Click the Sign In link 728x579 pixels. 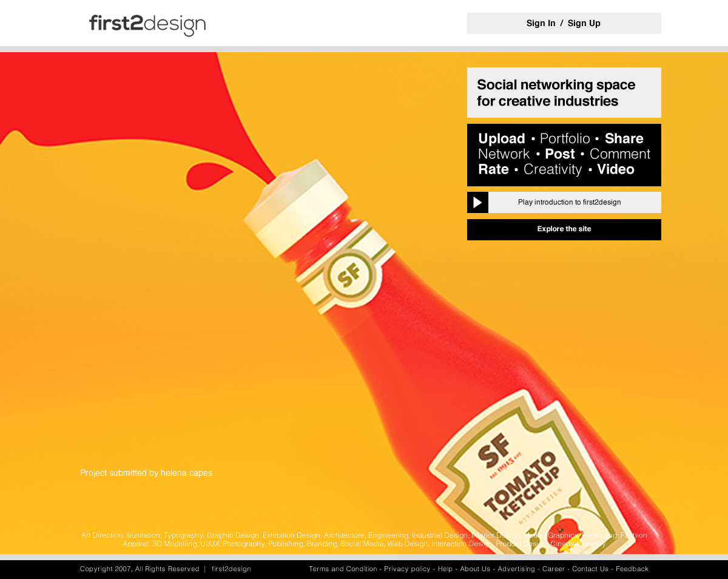[541, 23]
